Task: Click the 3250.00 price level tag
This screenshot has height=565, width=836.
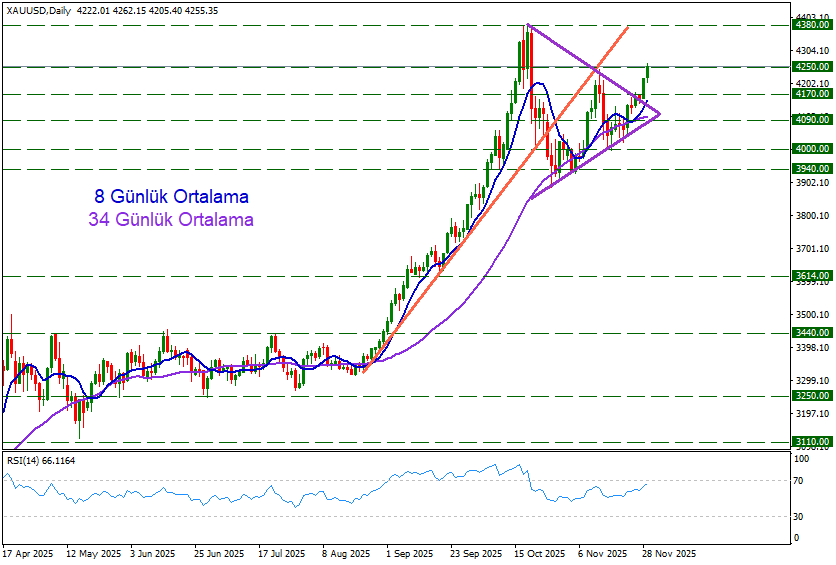Action: point(811,396)
